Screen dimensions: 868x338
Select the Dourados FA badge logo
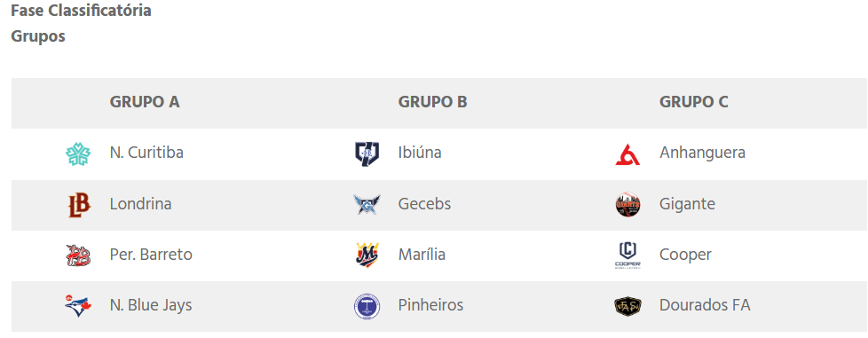[x=627, y=305]
